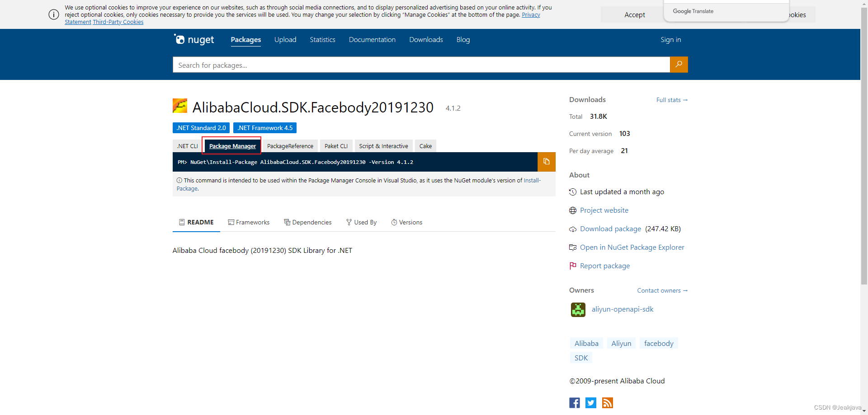Click Open in NuGet Package Explorer
Image resolution: width=868 pixels, height=415 pixels.
[x=632, y=247]
